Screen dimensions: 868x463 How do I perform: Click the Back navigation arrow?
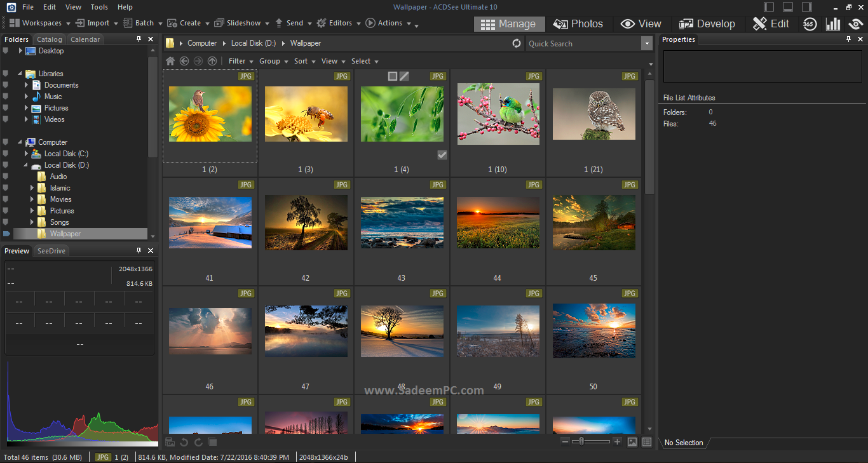point(184,61)
